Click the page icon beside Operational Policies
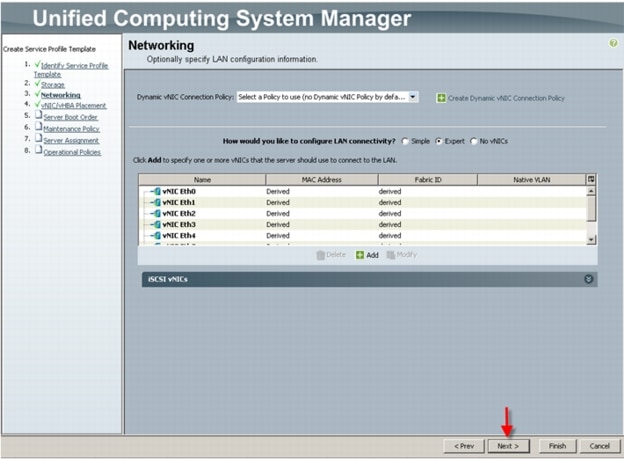Viewport: 624px width, 460px height. click(38, 150)
